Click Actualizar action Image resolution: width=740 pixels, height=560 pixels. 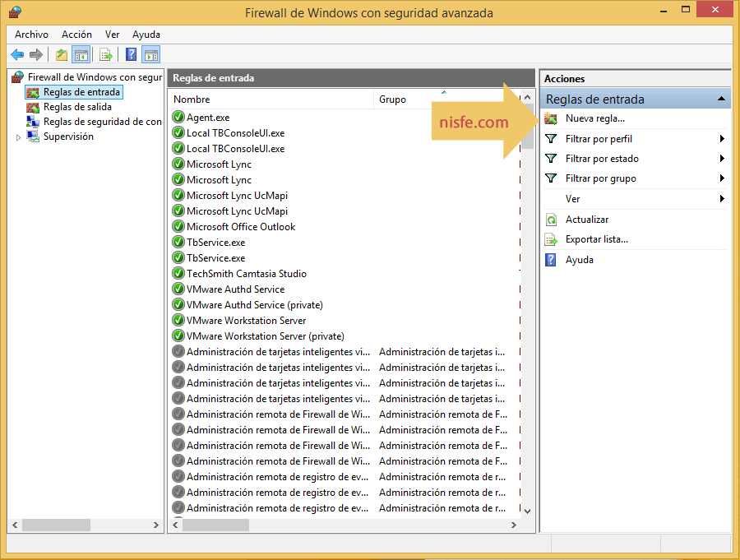[x=587, y=220]
